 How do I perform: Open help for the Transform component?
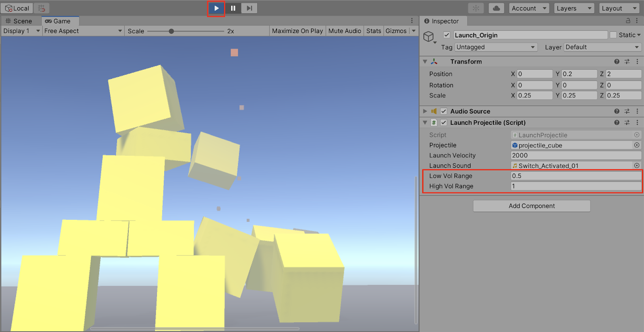tap(617, 62)
